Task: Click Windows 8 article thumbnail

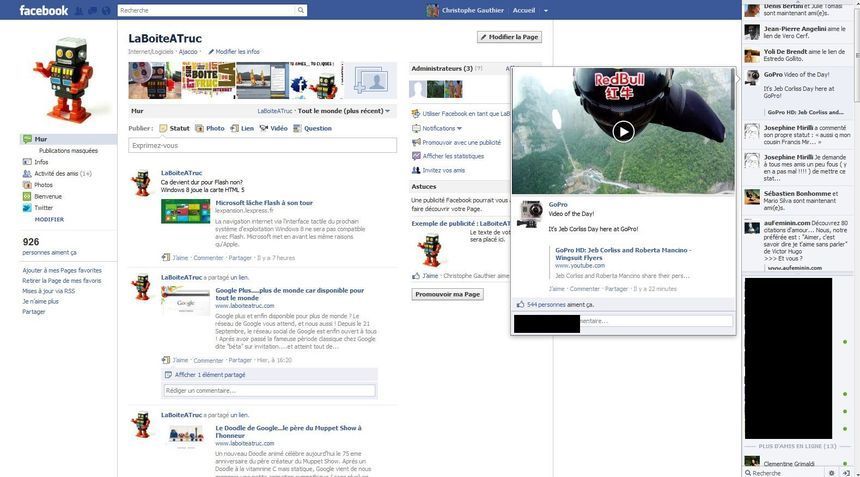Action: (x=185, y=211)
